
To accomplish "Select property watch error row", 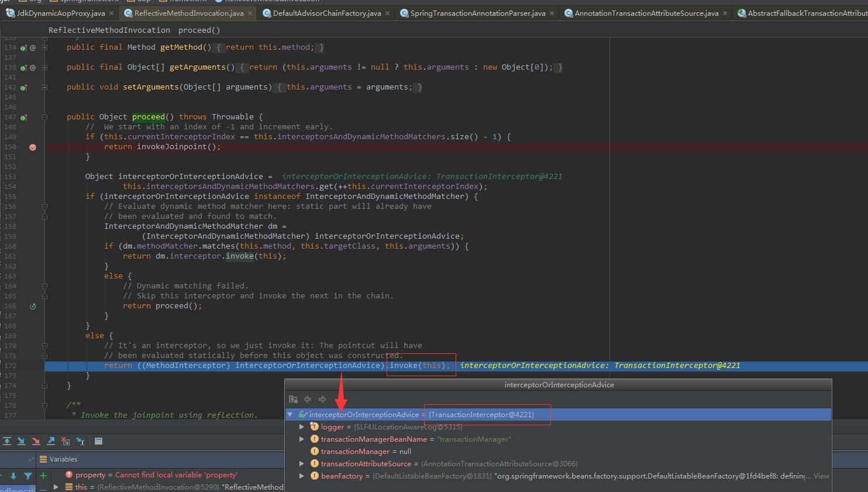I will [x=160, y=474].
